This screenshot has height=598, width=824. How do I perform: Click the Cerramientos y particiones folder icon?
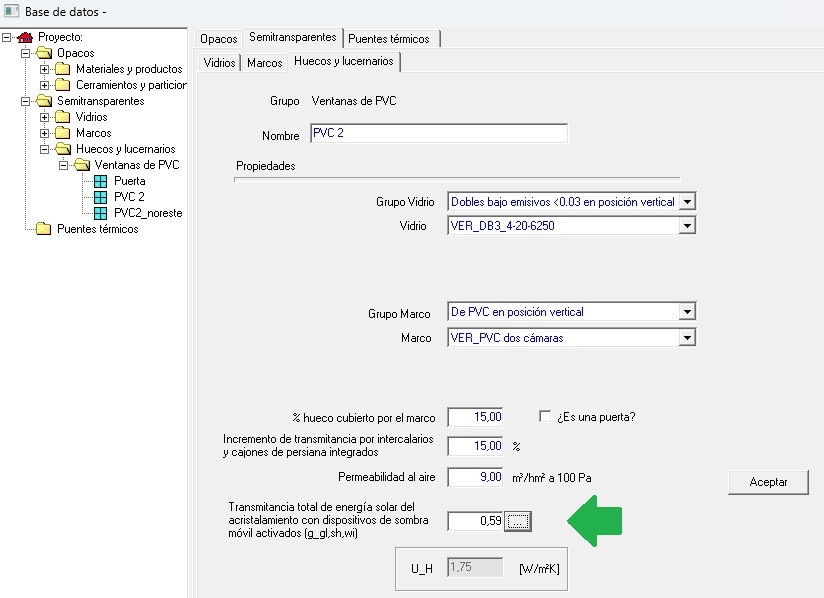[63, 85]
